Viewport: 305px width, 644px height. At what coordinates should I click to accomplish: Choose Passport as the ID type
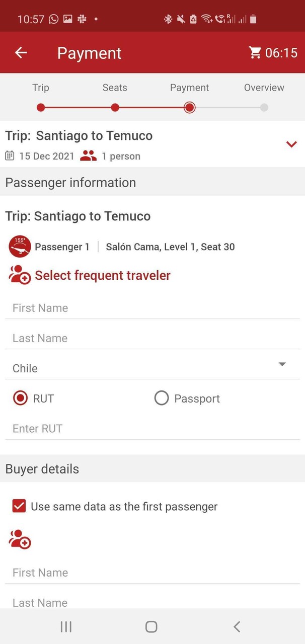(162, 398)
